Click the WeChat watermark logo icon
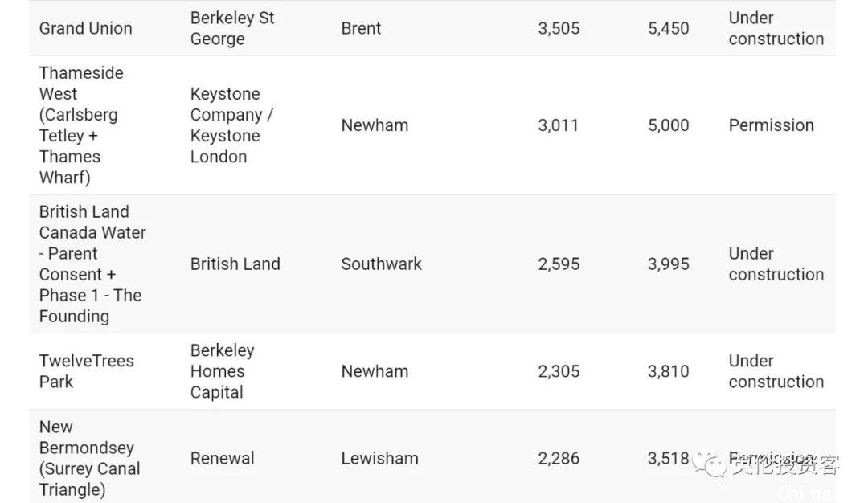 (709, 463)
